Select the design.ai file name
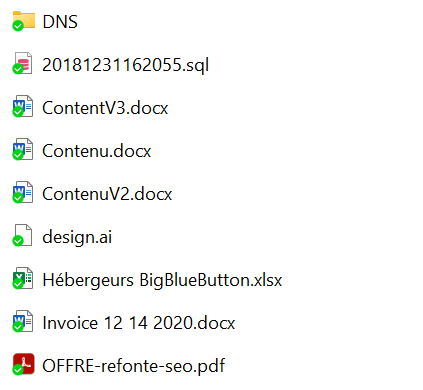The height and width of the screenshot is (390, 423). [x=77, y=237]
